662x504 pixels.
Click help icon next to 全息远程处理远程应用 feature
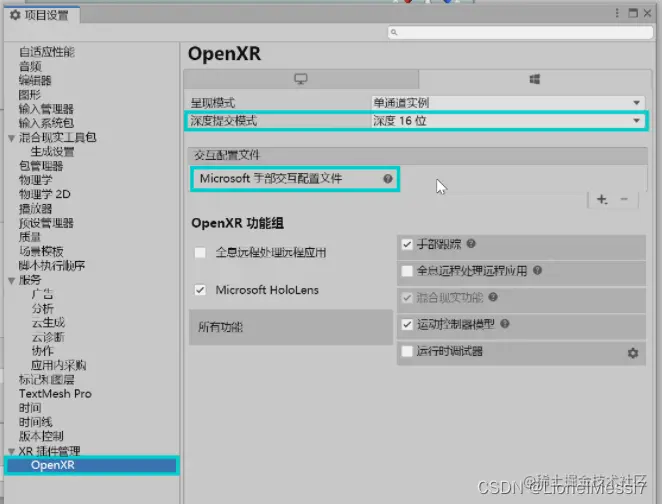click(537, 270)
